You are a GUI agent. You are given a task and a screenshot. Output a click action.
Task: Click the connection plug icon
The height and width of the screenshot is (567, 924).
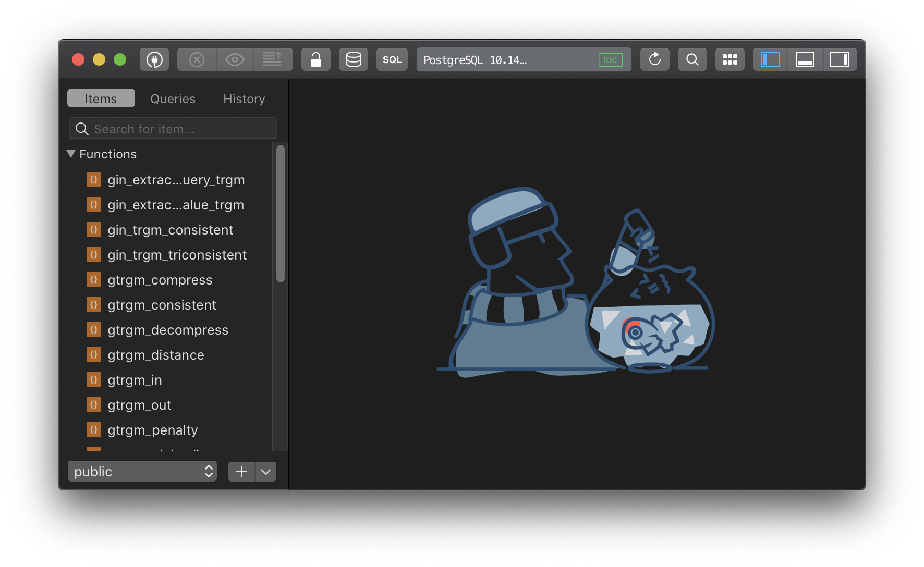tap(154, 59)
